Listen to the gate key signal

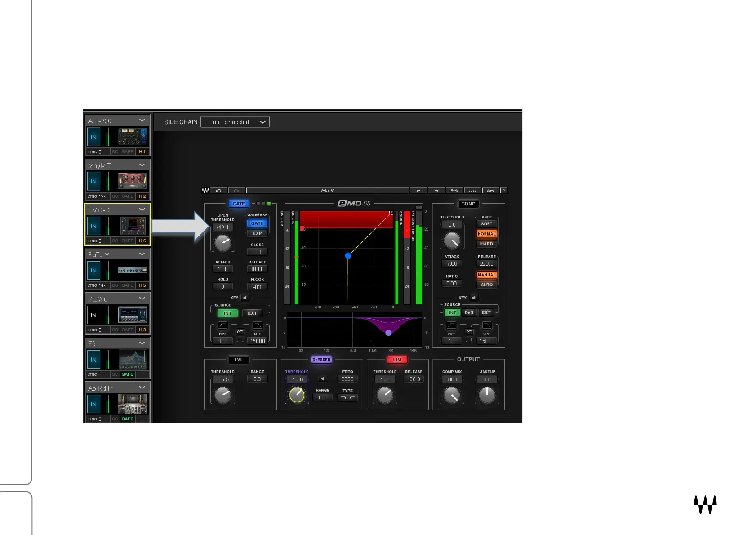point(245,298)
